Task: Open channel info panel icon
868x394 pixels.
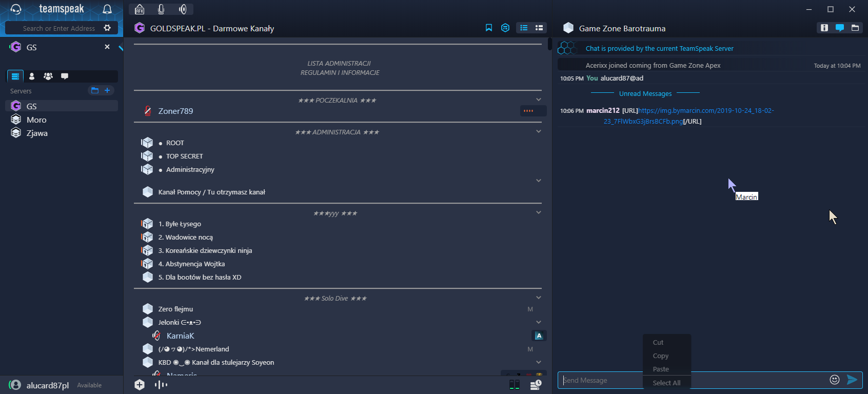Action: pyautogui.click(x=824, y=28)
